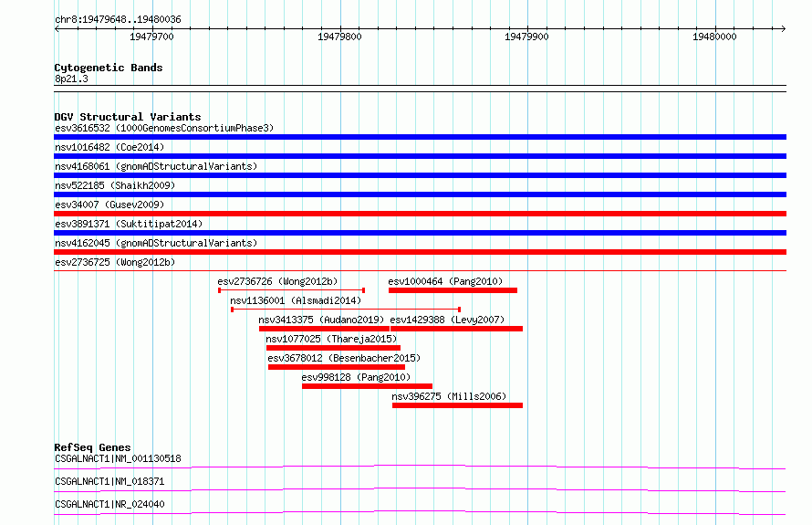Open the nsv3413375 (Audano2019) variant label
This screenshot has height=525, width=812.
321,320
